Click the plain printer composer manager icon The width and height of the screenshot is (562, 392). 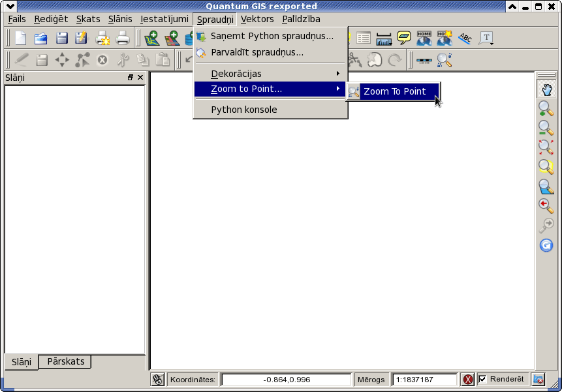[x=123, y=38]
